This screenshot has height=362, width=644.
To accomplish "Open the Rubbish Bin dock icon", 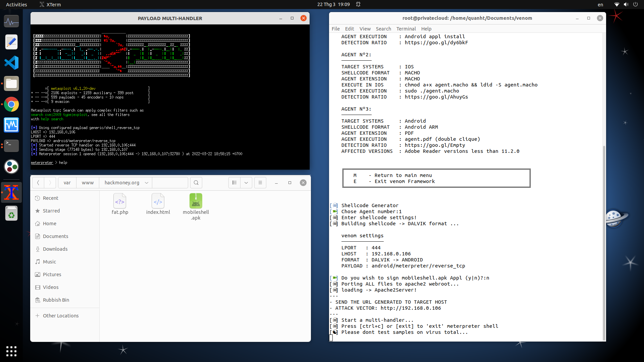I will (11, 214).
